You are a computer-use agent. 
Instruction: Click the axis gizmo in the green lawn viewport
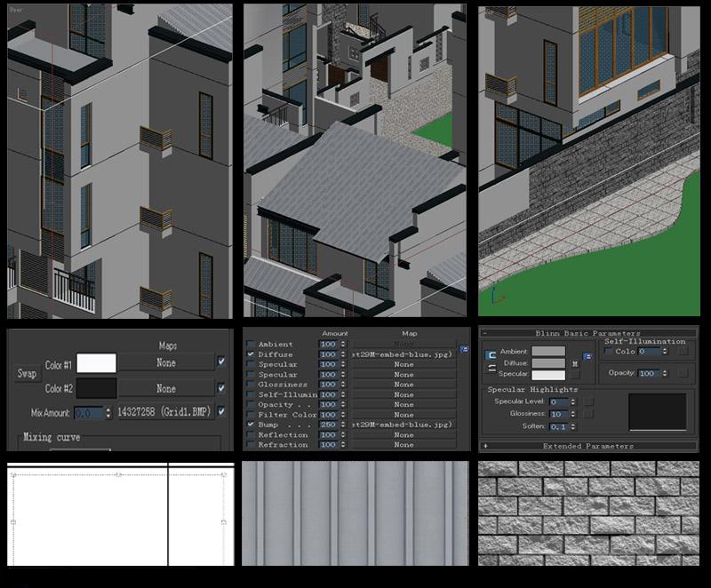point(498,296)
